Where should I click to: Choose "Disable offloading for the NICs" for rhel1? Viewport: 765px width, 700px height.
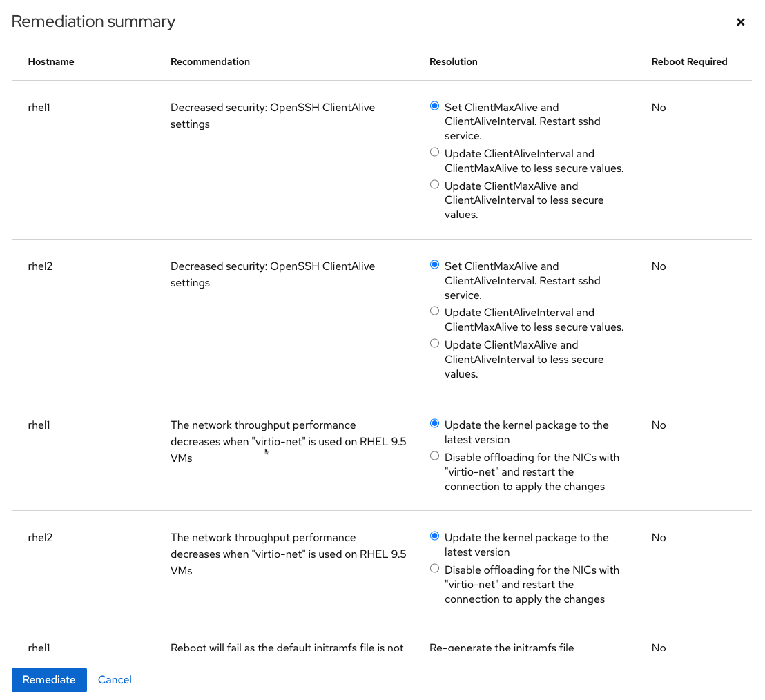pos(434,456)
